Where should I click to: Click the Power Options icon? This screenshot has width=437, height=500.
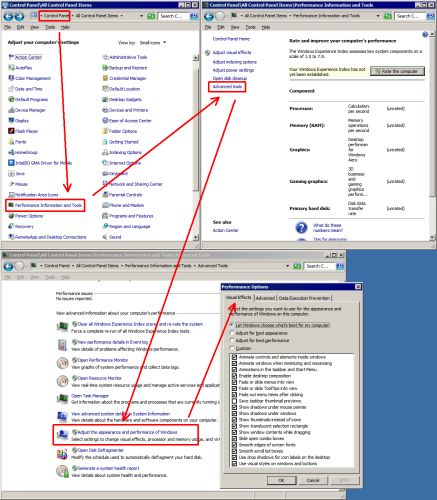[x=11, y=216]
